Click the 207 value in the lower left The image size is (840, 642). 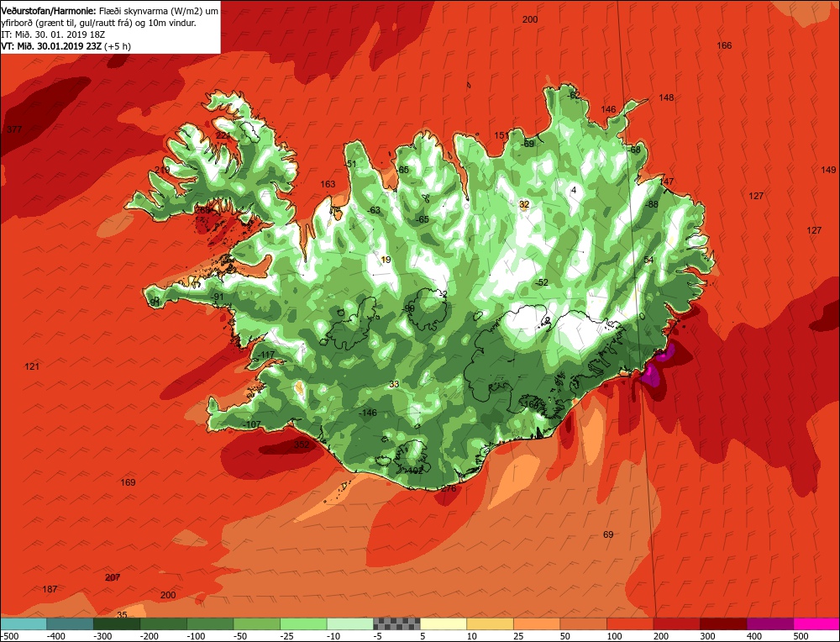pyautogui.click(x=113, y=577)
